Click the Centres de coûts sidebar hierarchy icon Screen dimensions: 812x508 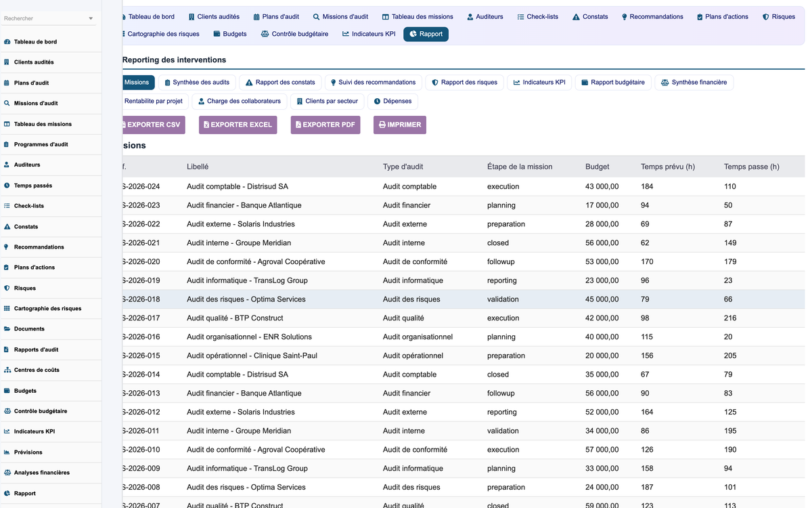[x=7, y=371]
